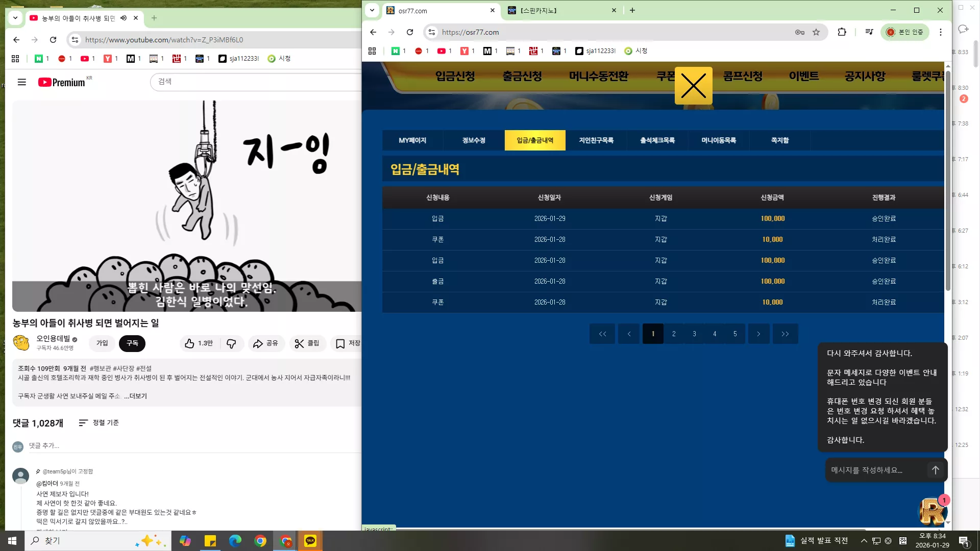Screen dimensions: 980x551
Task: Open the 저장 save-to-playlist button
Action: (x=346, y=343)
